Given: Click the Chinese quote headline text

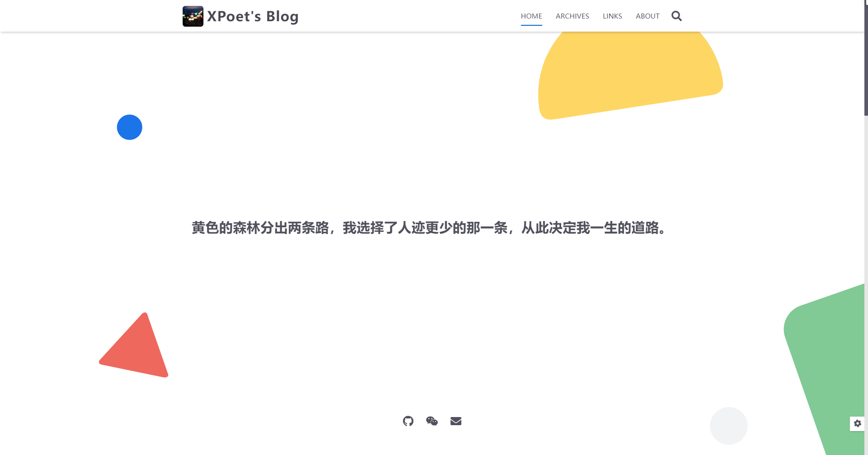Looking at the screenshot, I should (429, 228).
